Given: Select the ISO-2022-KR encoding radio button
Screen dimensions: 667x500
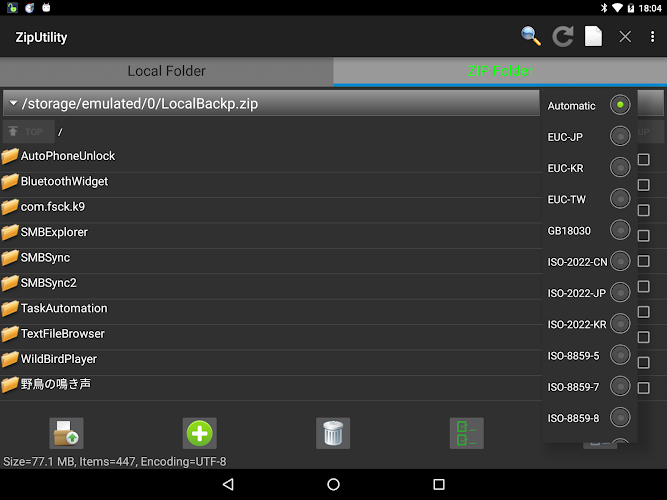Looking at the screenshot, I should pos(620,323).
